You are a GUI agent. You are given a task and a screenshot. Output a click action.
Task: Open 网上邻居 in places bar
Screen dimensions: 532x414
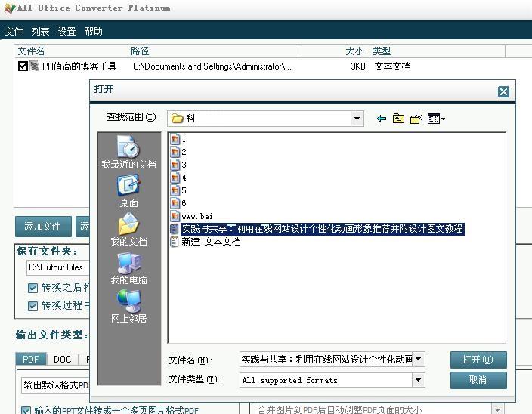(128, 306)
